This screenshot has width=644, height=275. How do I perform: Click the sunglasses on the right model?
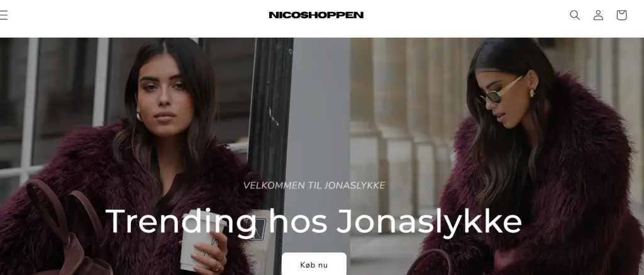[x=499, y=91]
